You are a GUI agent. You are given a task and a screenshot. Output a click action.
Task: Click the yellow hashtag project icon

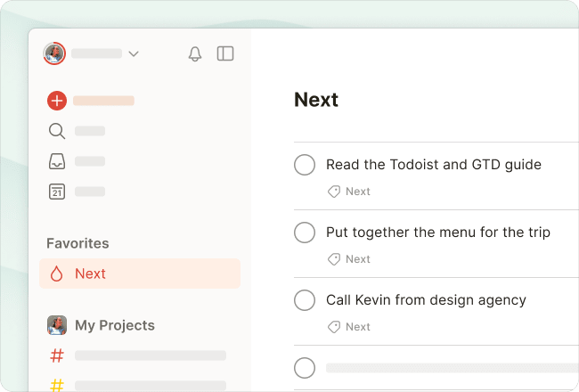[57, 385]
